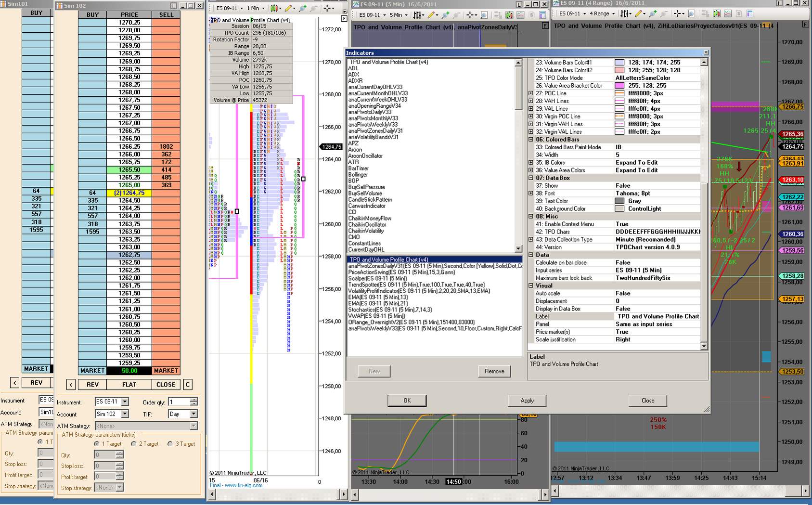Click left arrow button in Sim 102 DOM
Viewport: 812px width, 505px height.
(71, 385)
